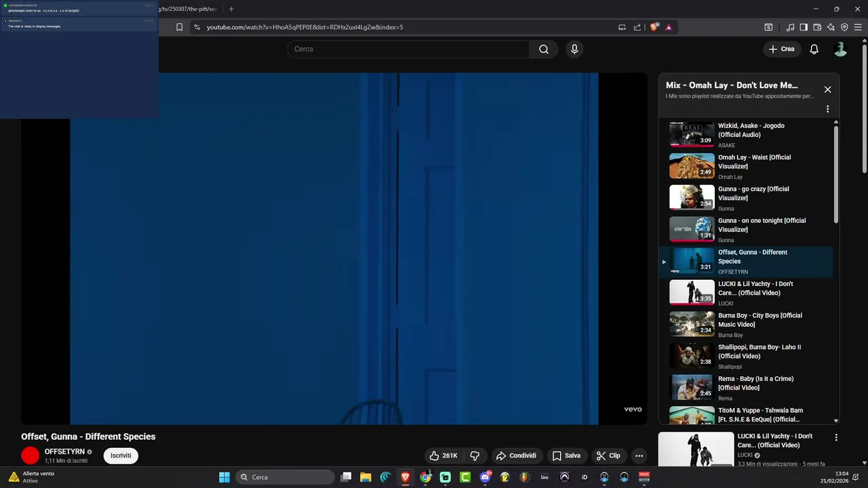This screenshot has height=488, width=868.
Task: Dislike the video thumbs down
Action: pos(475,455)
